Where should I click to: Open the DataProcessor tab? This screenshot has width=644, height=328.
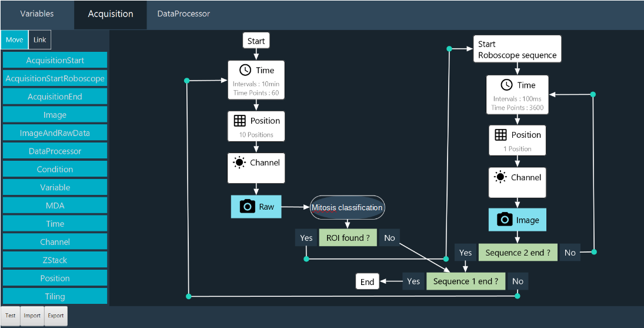point(183,14)
